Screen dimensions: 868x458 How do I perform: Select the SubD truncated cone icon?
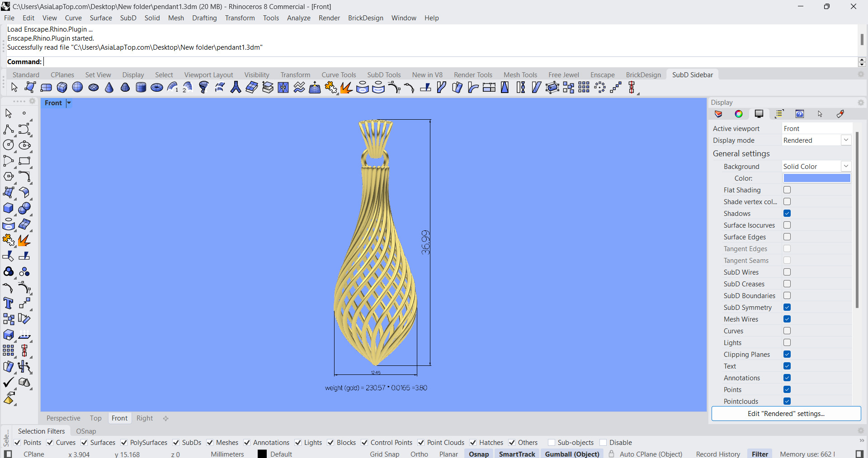125,87
